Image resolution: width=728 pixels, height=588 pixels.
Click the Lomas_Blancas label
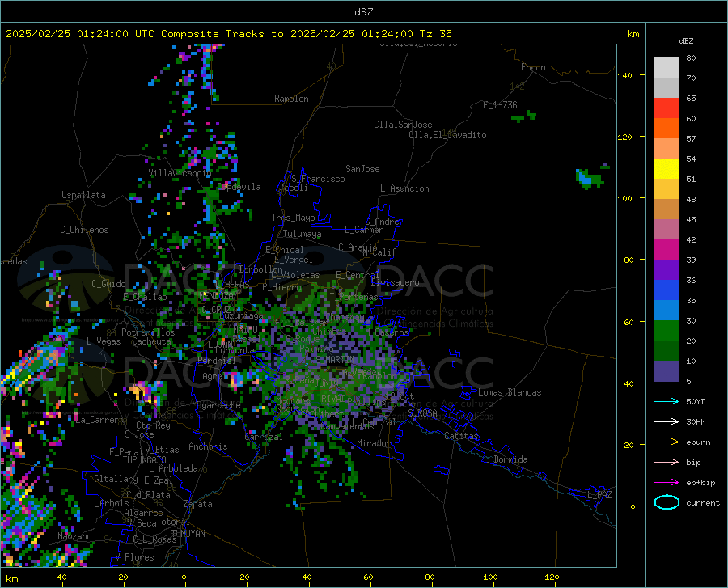[x=510, y=392]
